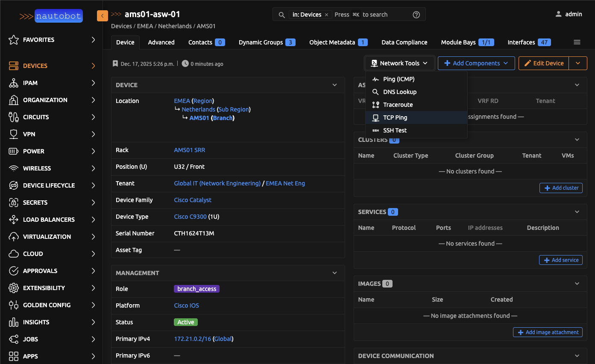
Task: Click the Favorites star icon
Action: [x=14, y=40]
